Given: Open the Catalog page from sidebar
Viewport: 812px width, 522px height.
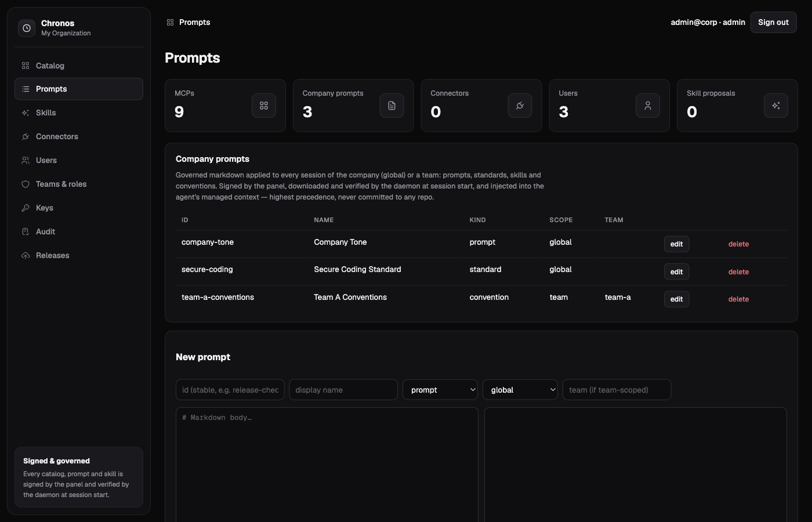Looking at the screenshot, I should [79, 66].
